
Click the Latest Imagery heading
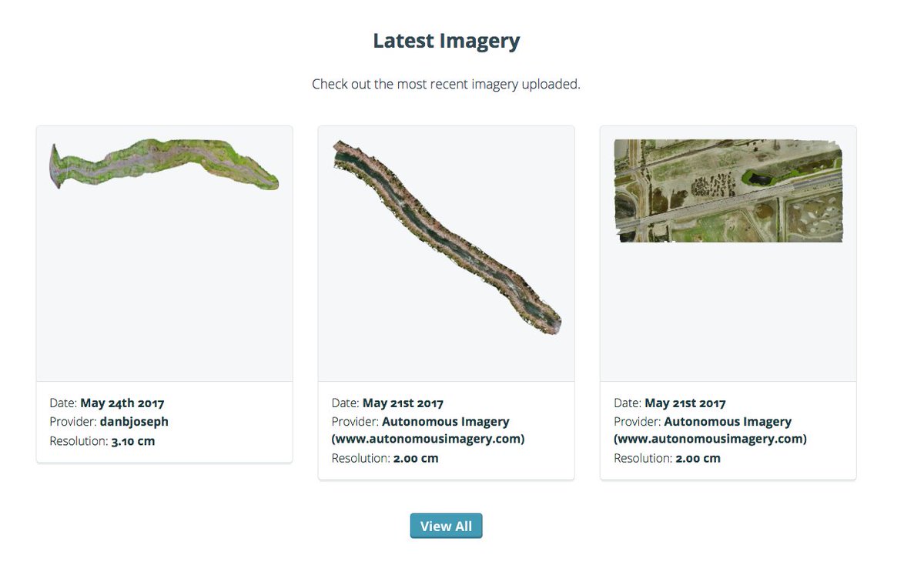point(447,41)
